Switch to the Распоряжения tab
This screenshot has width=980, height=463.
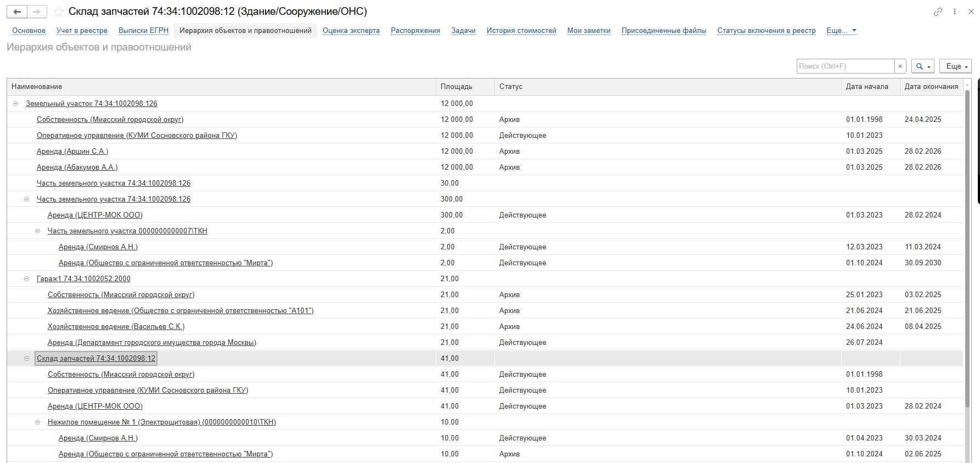(415, 30)
